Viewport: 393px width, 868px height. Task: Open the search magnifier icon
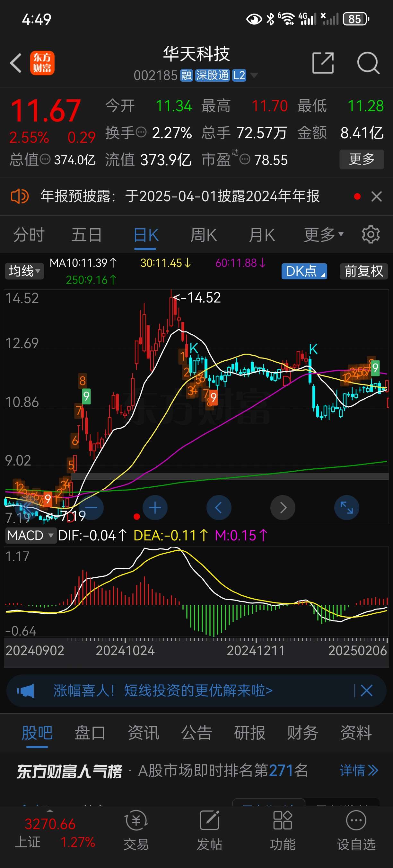(368, 63)
